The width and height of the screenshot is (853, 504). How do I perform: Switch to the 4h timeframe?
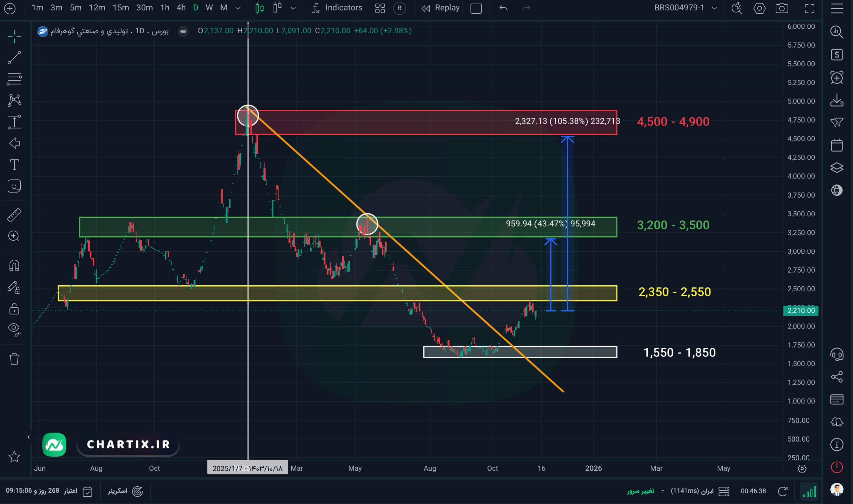point(181,8)
